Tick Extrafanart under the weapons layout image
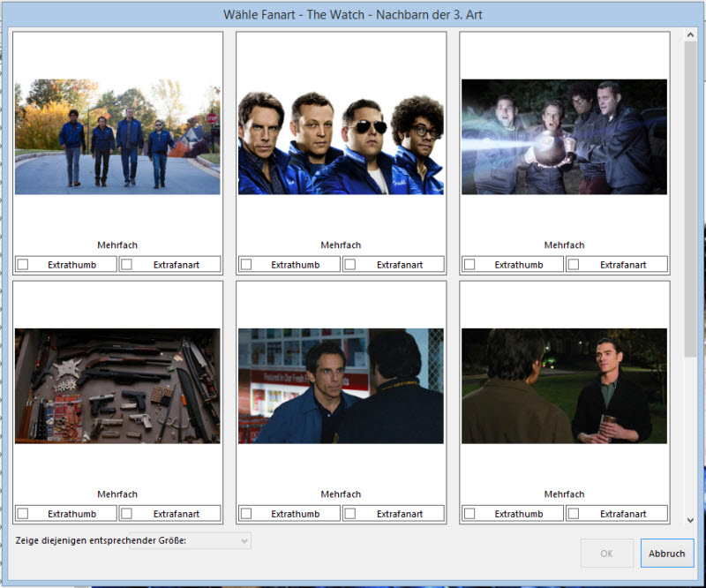 pyautogui.click(x=126, y=513)
